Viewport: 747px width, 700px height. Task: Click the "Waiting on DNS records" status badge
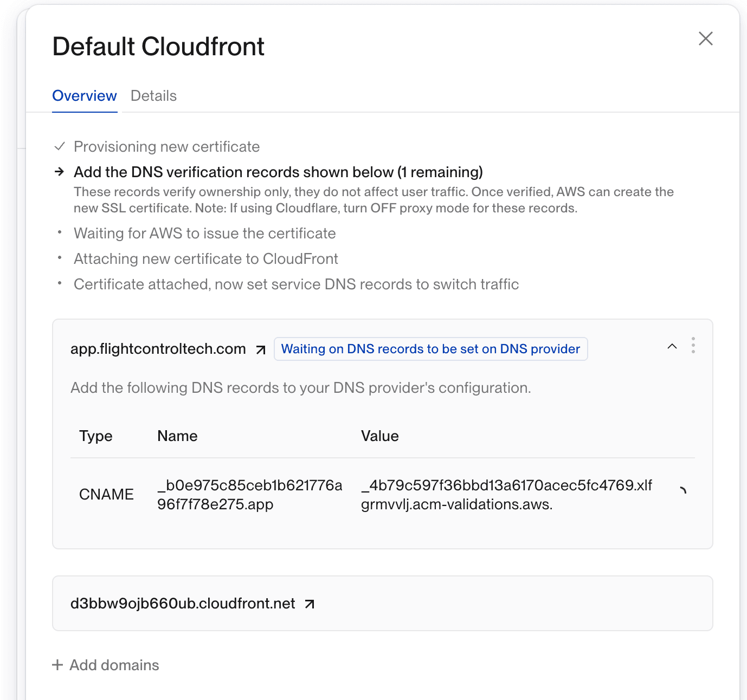coord(430,349)
